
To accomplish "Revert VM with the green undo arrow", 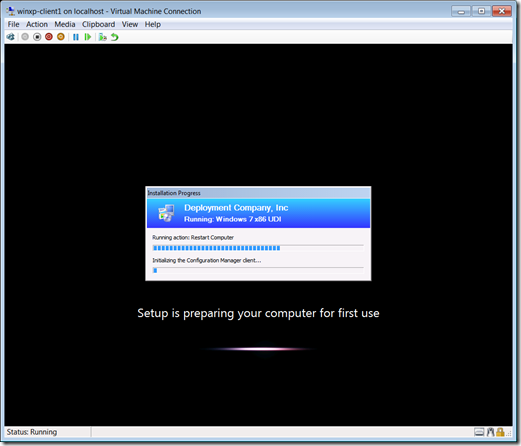I will tap(115, 37).
